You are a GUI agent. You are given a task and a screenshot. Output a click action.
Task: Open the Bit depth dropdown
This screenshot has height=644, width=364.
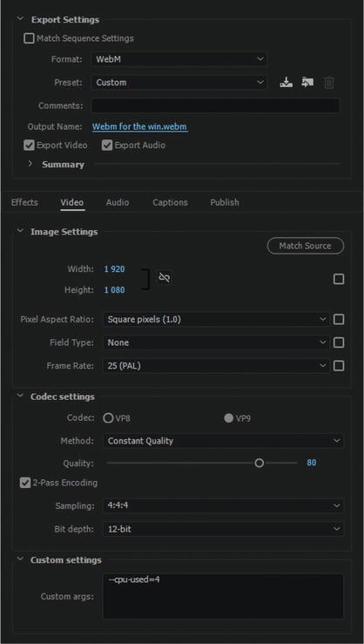pos(223,529)
